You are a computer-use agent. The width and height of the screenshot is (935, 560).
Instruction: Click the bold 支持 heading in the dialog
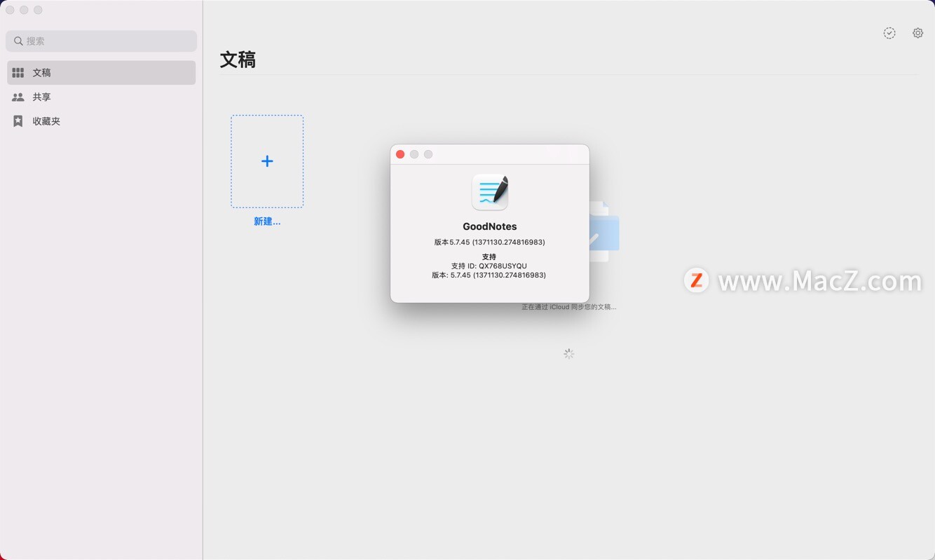(x=489, y=257)
